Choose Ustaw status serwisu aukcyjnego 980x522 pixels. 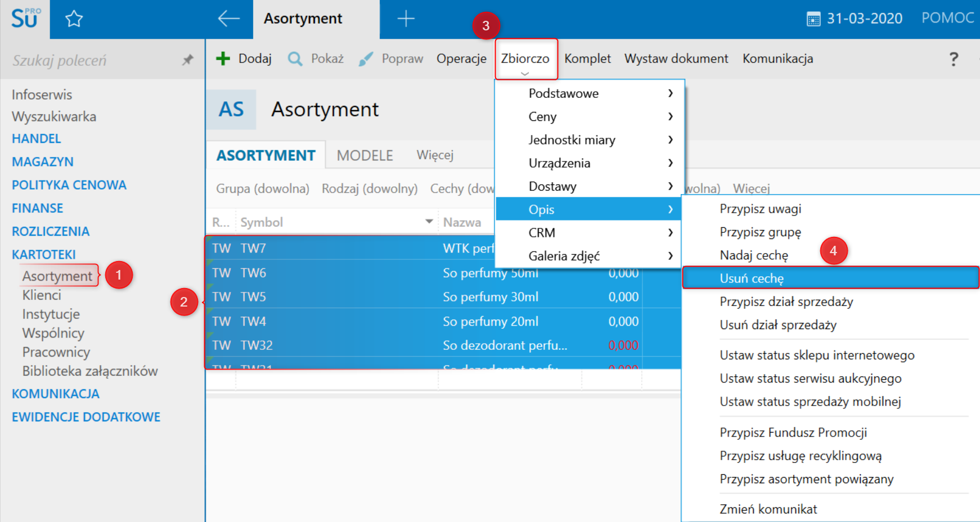[811, 379]
